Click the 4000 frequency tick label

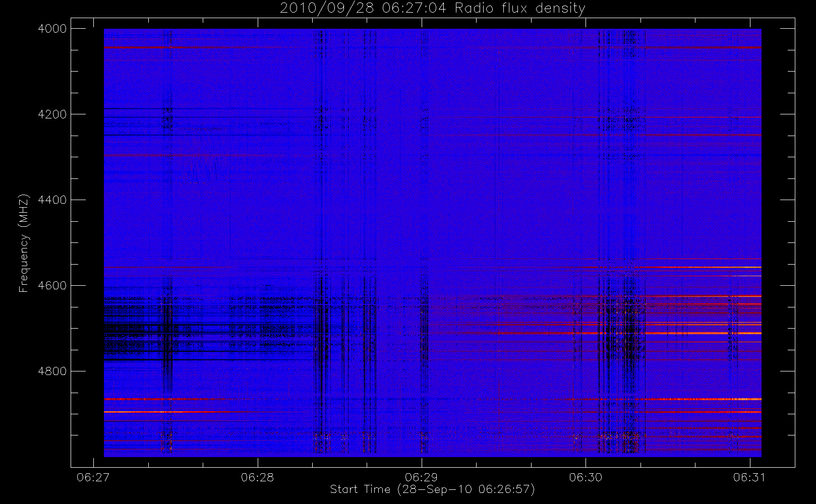pyautogui.click(x=52, y=29)
